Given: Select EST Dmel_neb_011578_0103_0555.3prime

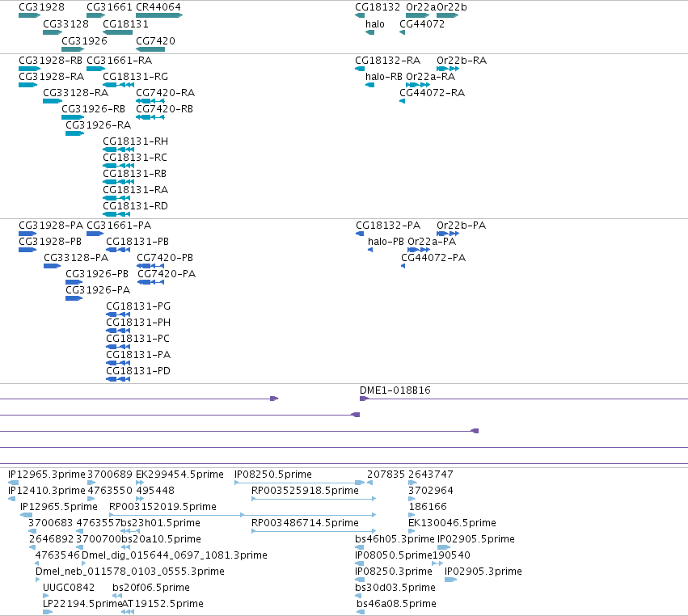Looking at the screenshot, I should [x=130, y=572].
